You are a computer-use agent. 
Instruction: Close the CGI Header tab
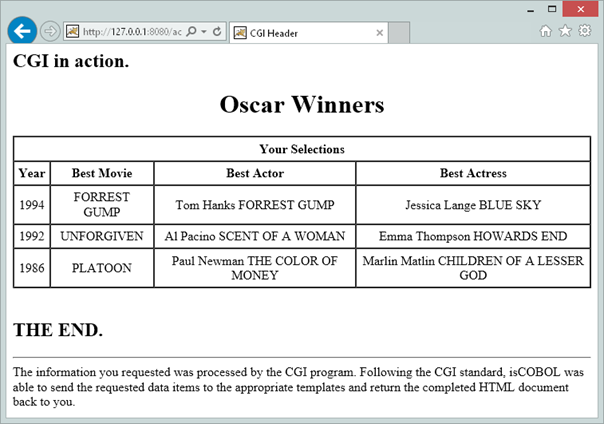pos(380,33)
